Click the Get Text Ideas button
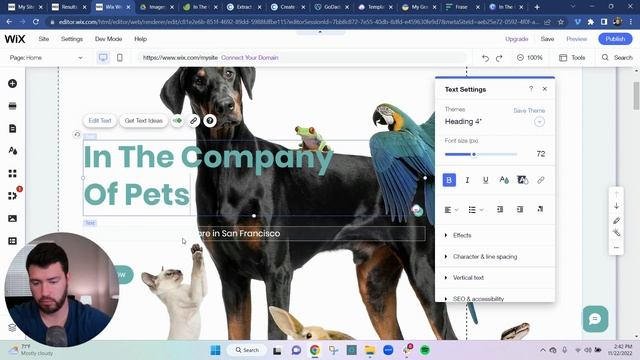 coord(144,121)
